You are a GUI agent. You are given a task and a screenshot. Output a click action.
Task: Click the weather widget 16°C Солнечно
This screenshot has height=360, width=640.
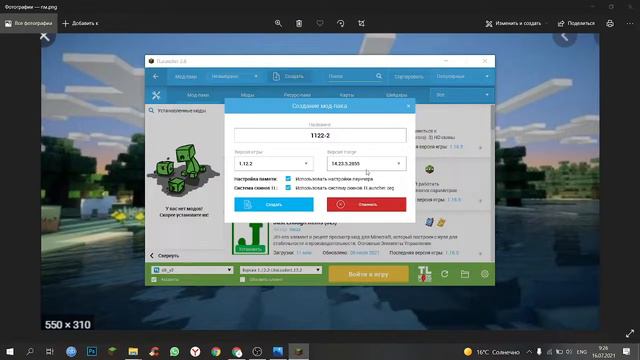point(491,351)
